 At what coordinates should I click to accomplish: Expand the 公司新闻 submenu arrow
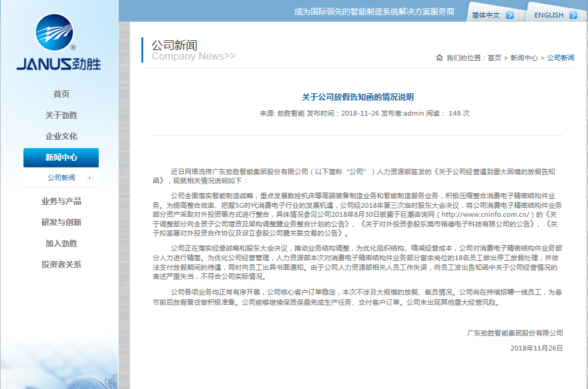(x=90, y=178)
